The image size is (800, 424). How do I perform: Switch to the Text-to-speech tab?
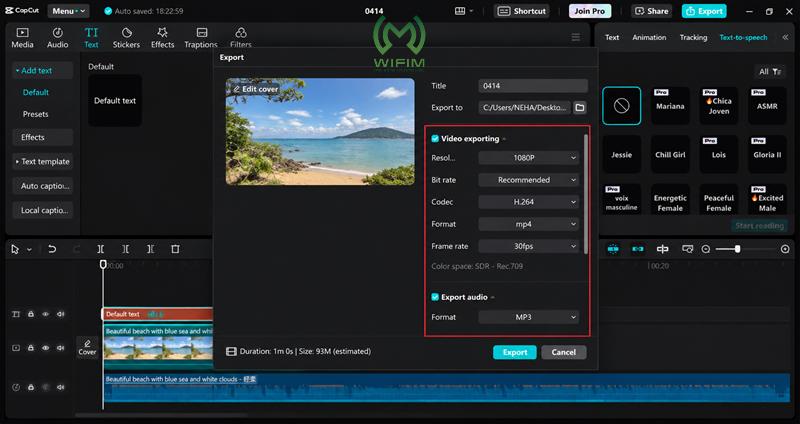743,37
